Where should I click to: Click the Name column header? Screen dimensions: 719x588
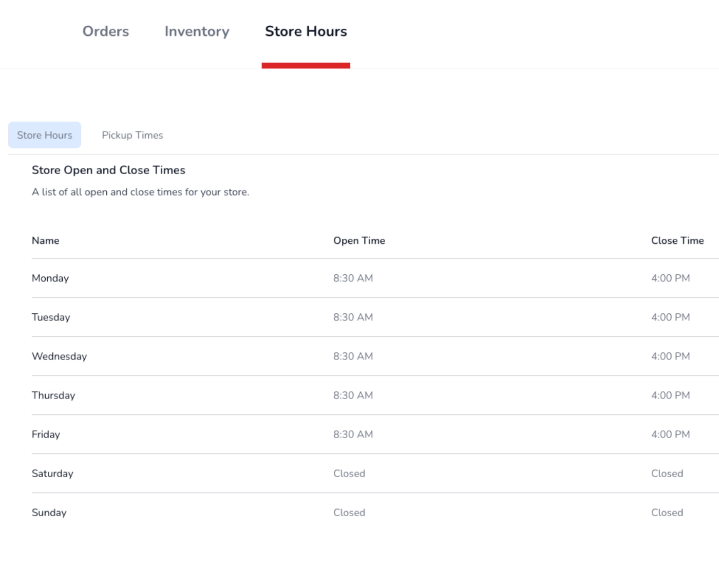(45, 240)
